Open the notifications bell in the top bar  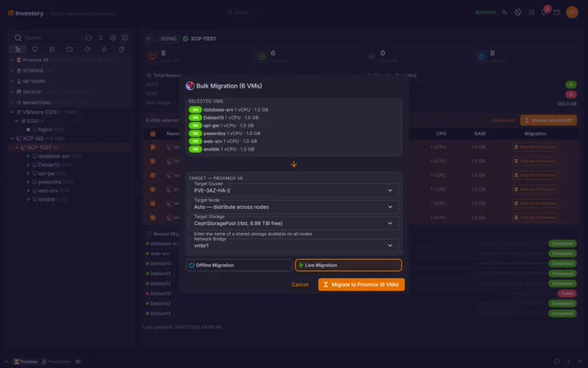pos(544,12)
